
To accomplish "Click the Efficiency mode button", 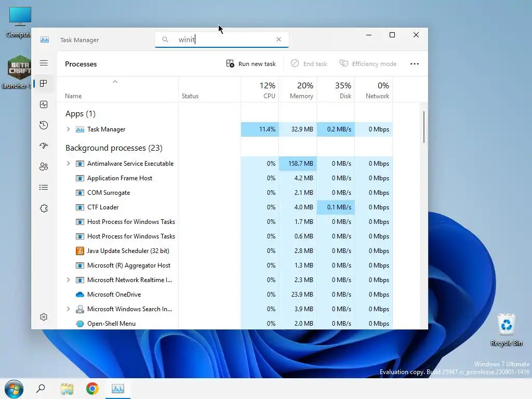I will (x=368, y=64).
